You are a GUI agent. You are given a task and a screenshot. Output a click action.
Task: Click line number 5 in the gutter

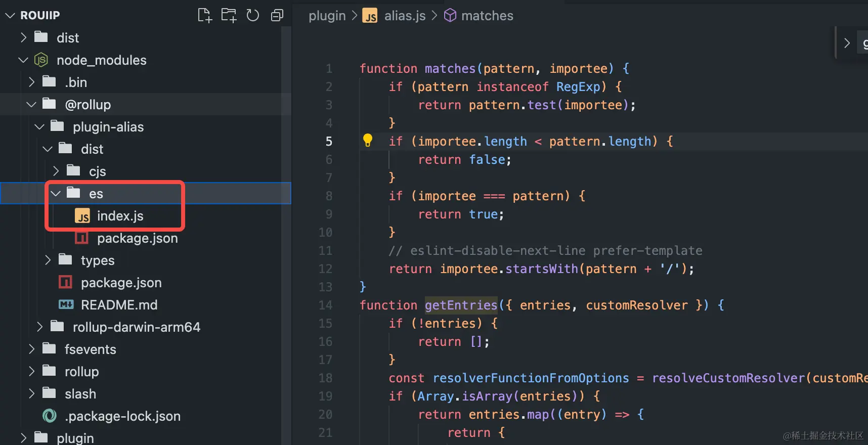pyautogui.click(x=329, y=141)
